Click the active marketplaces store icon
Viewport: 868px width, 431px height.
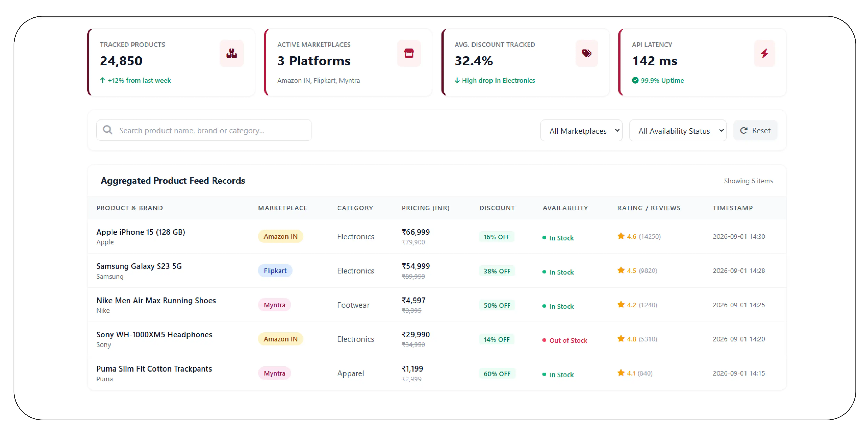(409, 53)
